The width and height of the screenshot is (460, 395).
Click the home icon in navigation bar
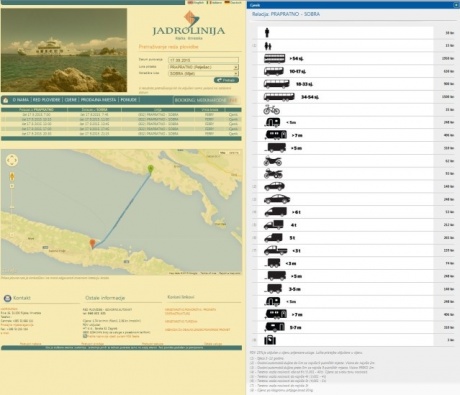pos(6,100)
